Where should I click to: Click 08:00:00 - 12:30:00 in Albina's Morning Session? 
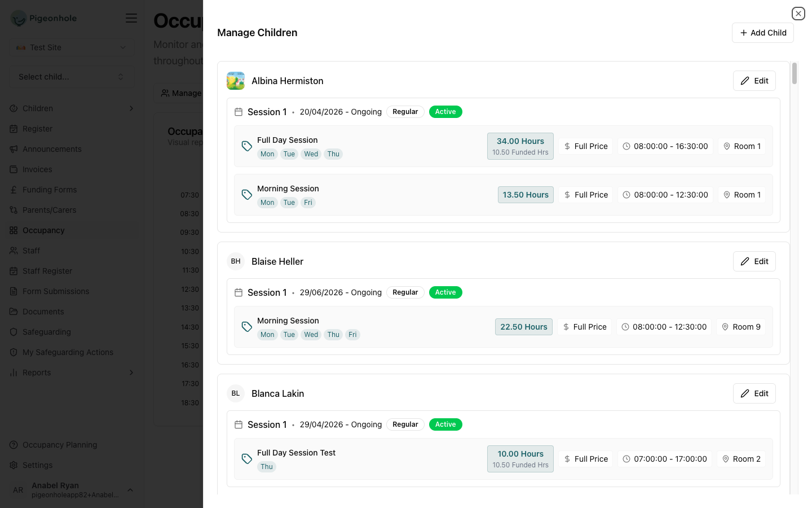[665, 195]
